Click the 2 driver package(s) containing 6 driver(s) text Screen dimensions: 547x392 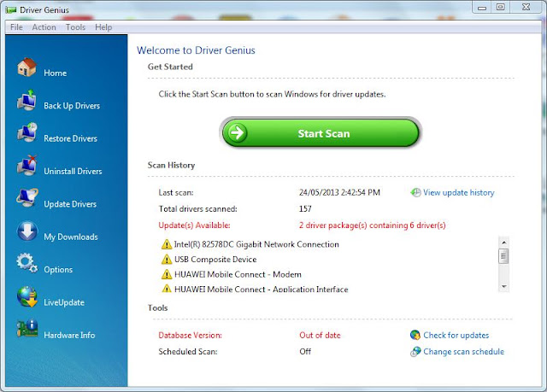tap(373, 225)
